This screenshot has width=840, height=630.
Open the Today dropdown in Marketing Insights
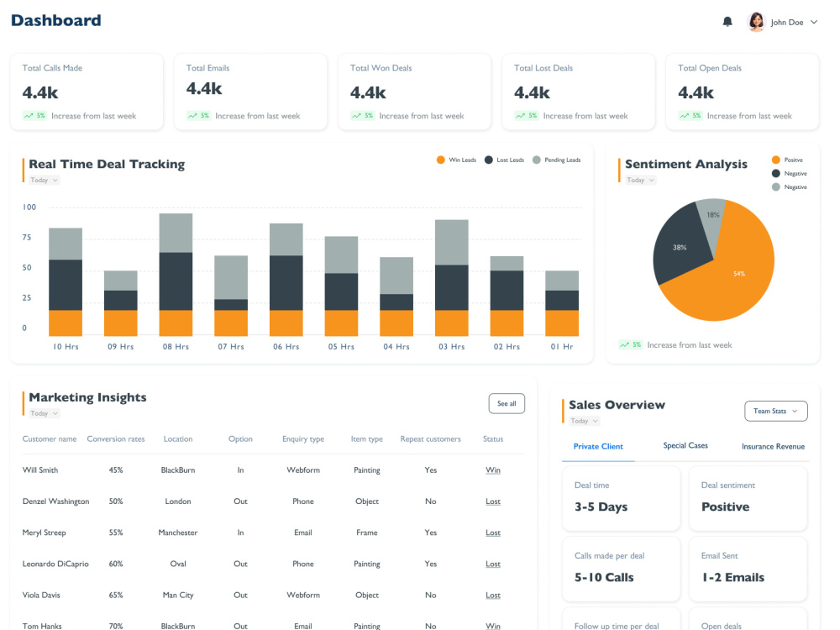(x=44, y=413)
